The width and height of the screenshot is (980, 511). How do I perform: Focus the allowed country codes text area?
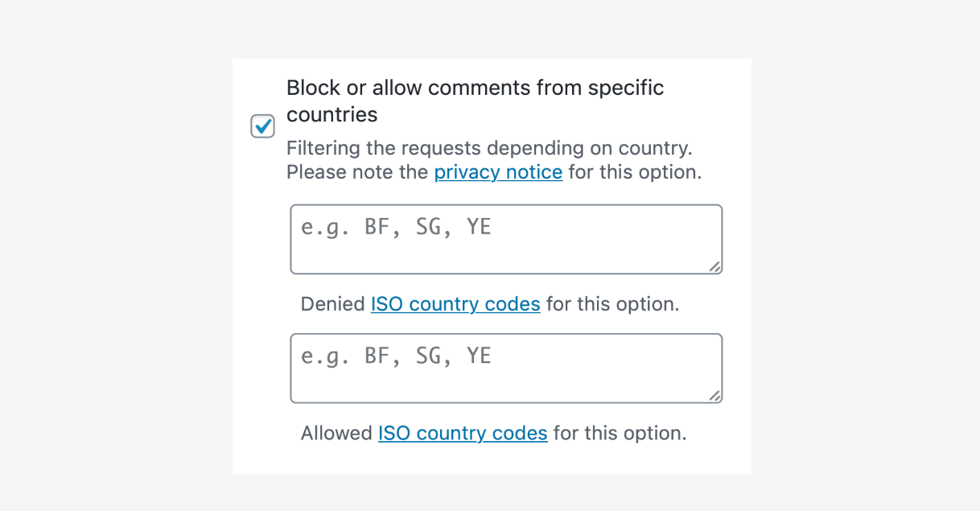pyautogui.click(x=506, y=368)
